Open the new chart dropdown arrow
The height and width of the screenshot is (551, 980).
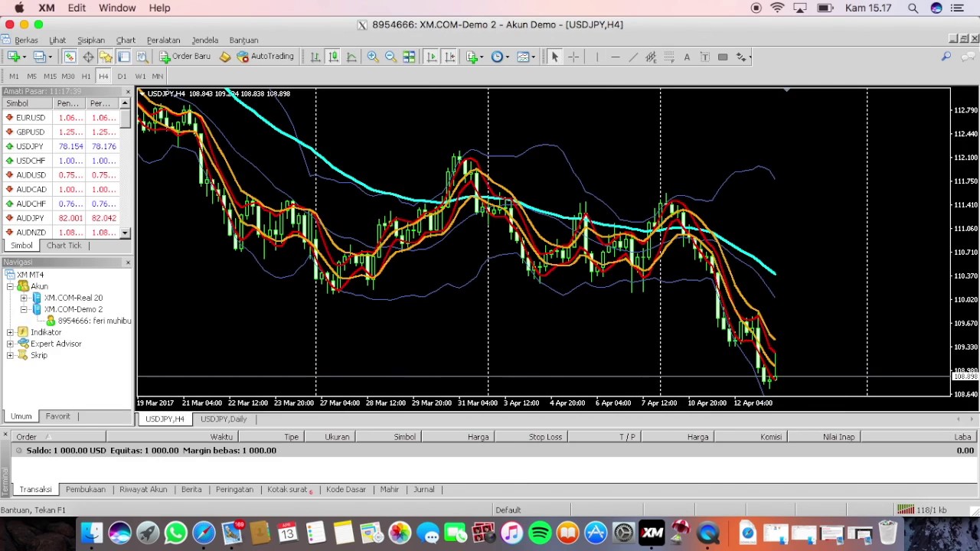pyautogui.click(x=24, y=57)
